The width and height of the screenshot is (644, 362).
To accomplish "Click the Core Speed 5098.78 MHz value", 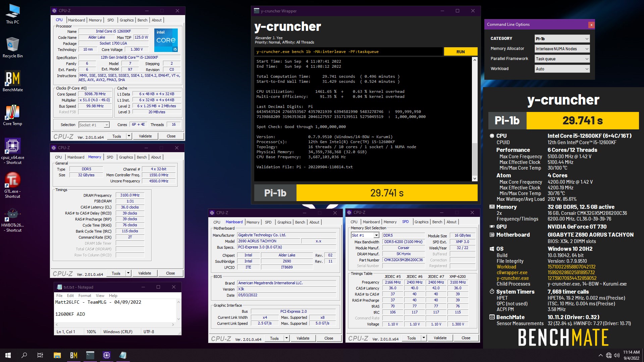I will tap(95, 94).
